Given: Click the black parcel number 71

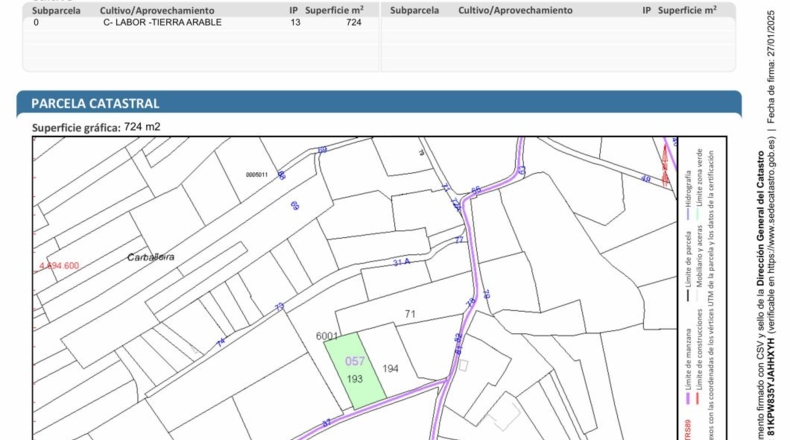Looking at the screenshot, I should [x=410, y=314].
